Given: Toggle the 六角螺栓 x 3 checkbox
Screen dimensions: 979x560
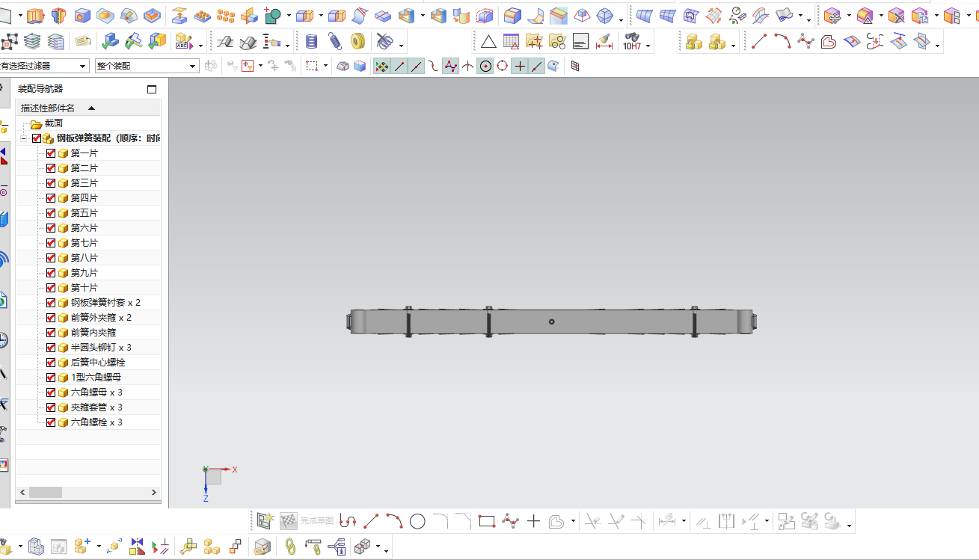Looking at the screenshot, I should point(51,422).
